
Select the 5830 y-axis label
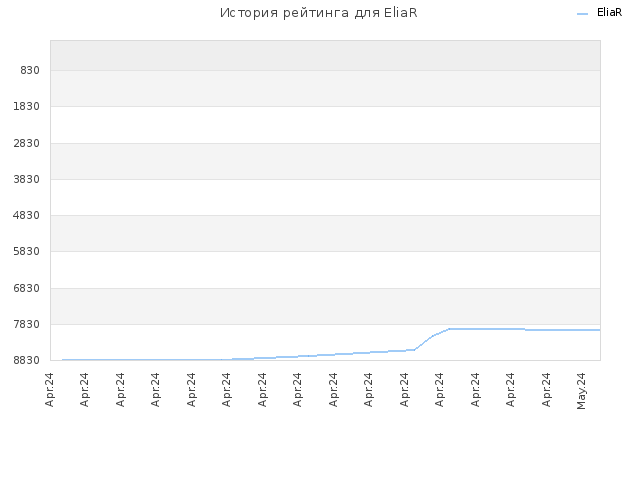coord(27,251)
